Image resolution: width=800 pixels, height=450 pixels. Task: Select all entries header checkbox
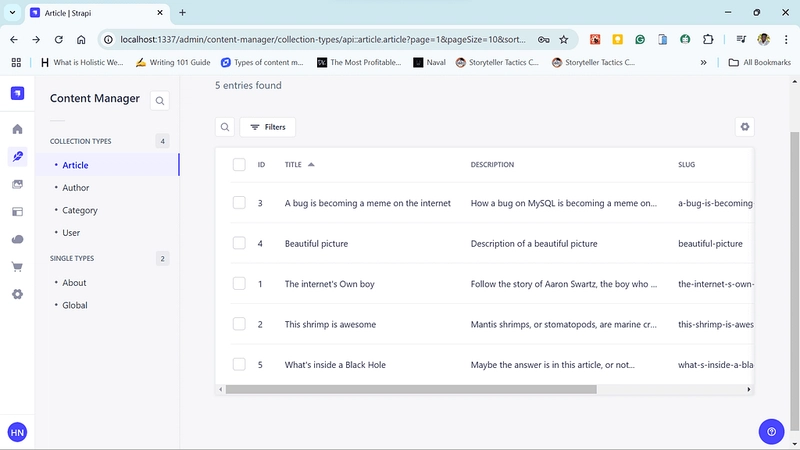click(239, 165)
